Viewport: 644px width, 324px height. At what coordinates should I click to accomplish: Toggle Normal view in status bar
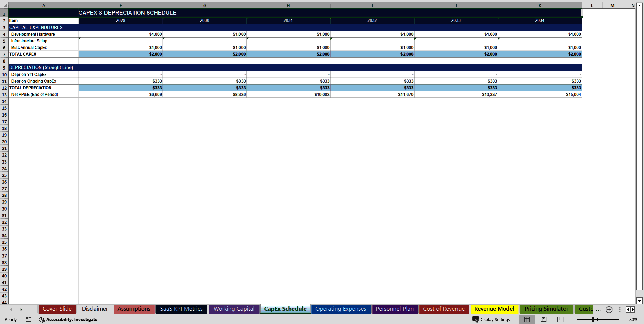pos(527,319)
